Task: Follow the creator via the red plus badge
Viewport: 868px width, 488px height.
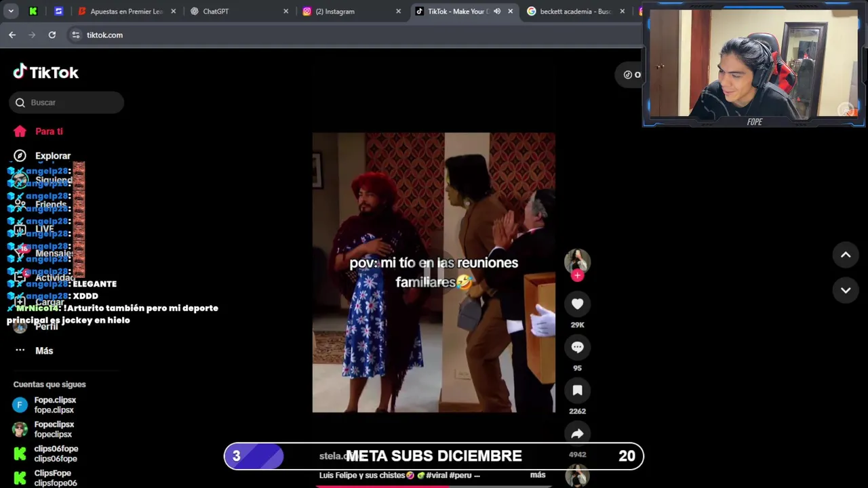Action: tap(577, 276)
